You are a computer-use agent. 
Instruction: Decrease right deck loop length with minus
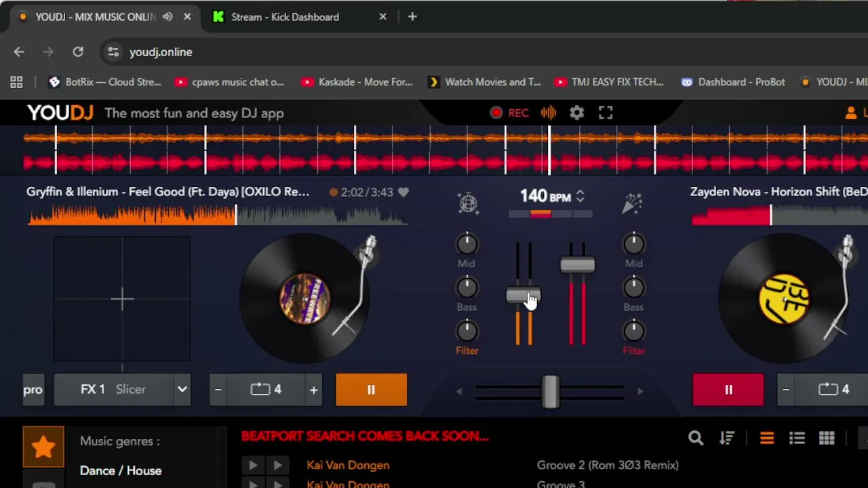[786, 390]
